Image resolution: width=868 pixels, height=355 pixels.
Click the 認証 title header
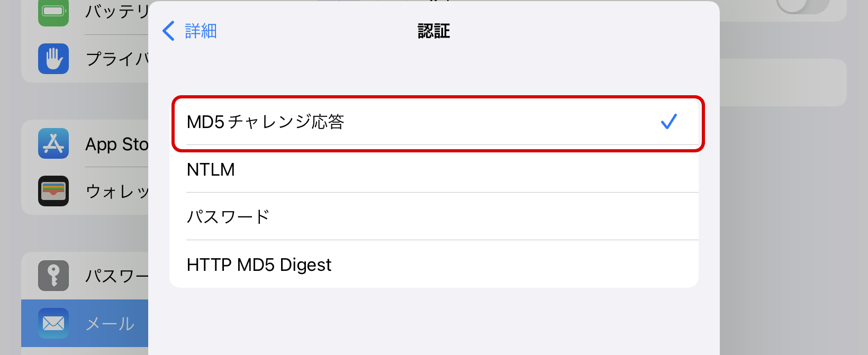pos(434,31)
